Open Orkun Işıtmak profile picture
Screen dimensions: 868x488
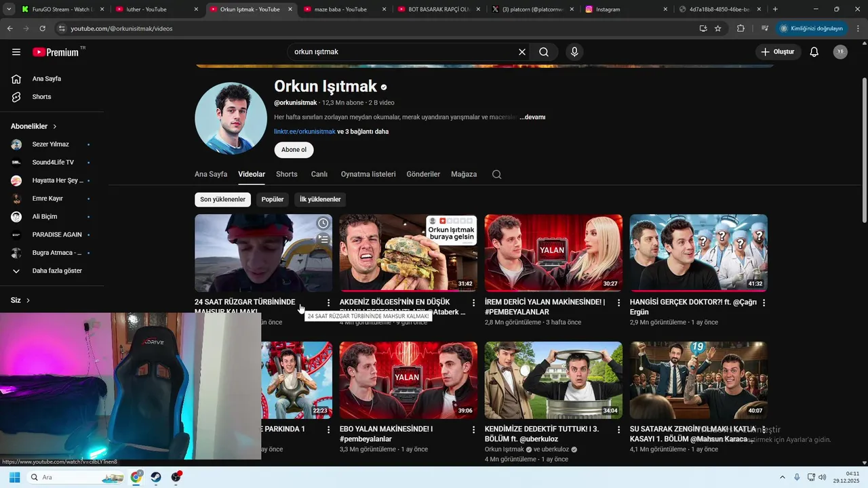pyautogui.click(x=231, y=119)
